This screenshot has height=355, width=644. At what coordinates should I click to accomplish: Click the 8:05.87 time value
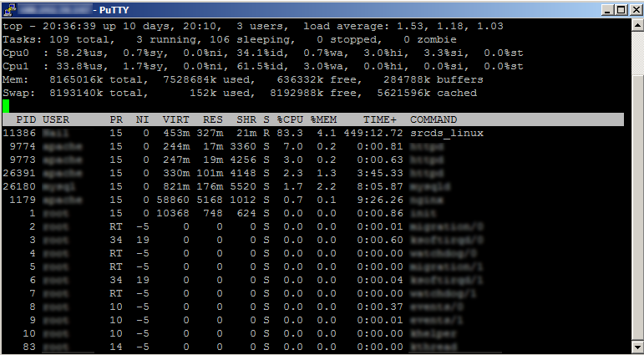[380, 186]
